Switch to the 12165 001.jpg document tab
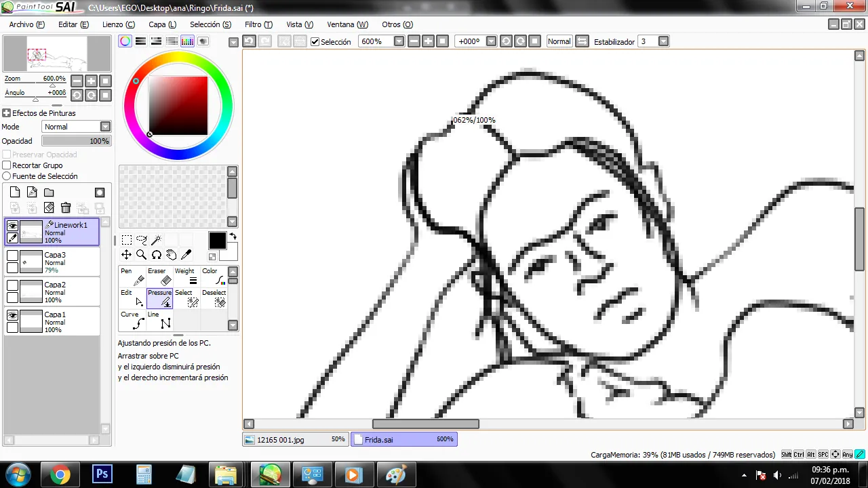This screenshot has height=488, width=868. tap(296, 439)
